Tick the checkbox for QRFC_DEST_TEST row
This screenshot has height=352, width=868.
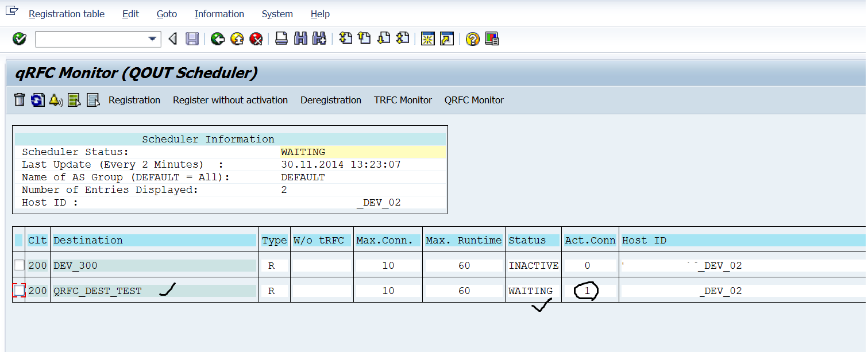[20, 291]
